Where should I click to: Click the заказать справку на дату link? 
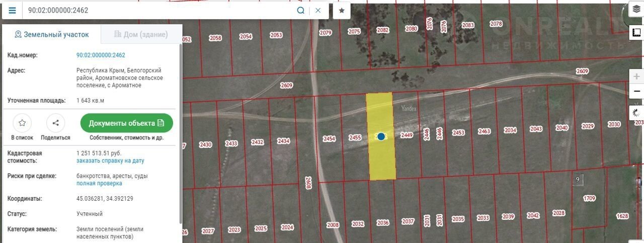pyautogui.click(x=110, y=161)
